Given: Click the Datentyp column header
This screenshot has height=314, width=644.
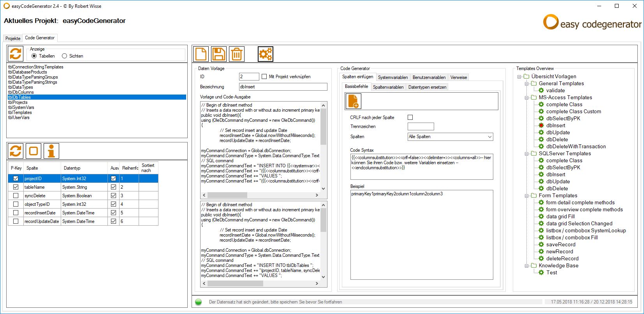Looking at the screenshot, I should (84, 168).
